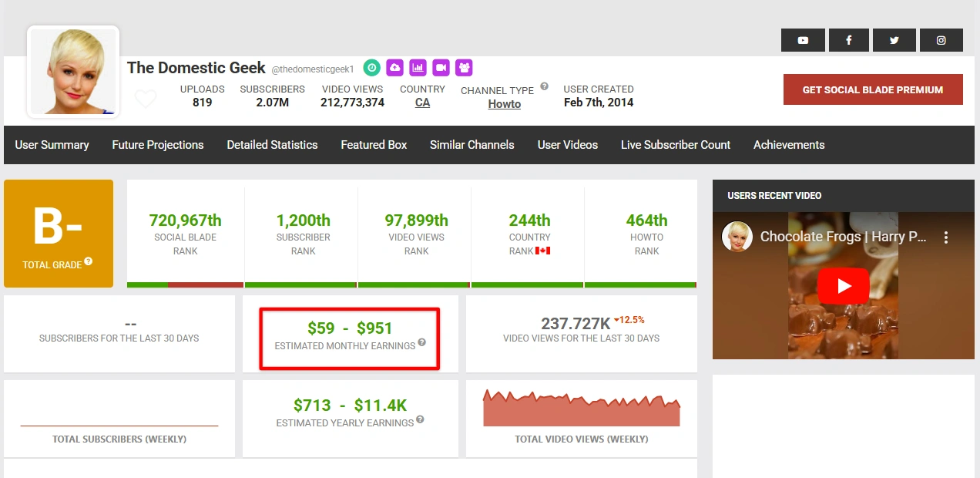Open video options three-dot menu
This screenshot has width=980, height=478.
coord(946,237)
